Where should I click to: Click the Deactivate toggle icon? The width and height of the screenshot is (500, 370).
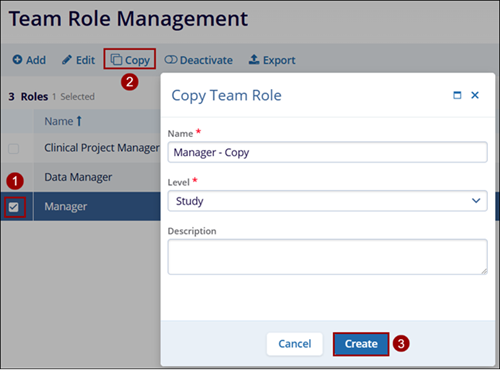tap(171, 60)
